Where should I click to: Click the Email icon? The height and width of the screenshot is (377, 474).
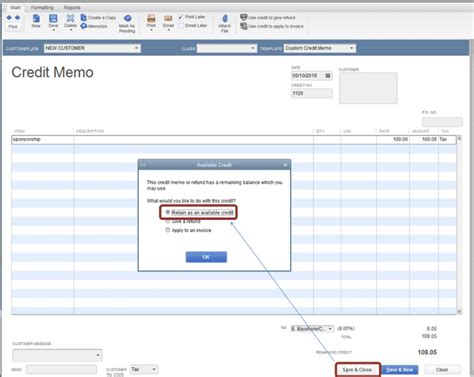(x=168, y=19)
